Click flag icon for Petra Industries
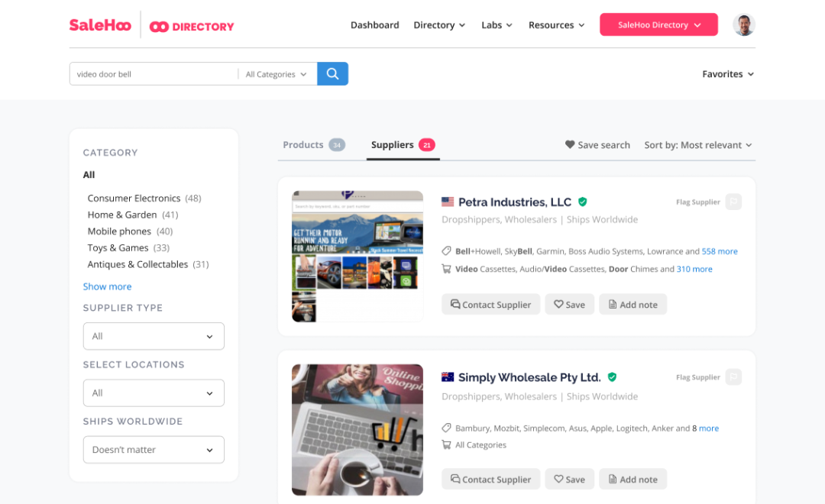The height and width of the screenshot is (504, 825). coord(733,202)
